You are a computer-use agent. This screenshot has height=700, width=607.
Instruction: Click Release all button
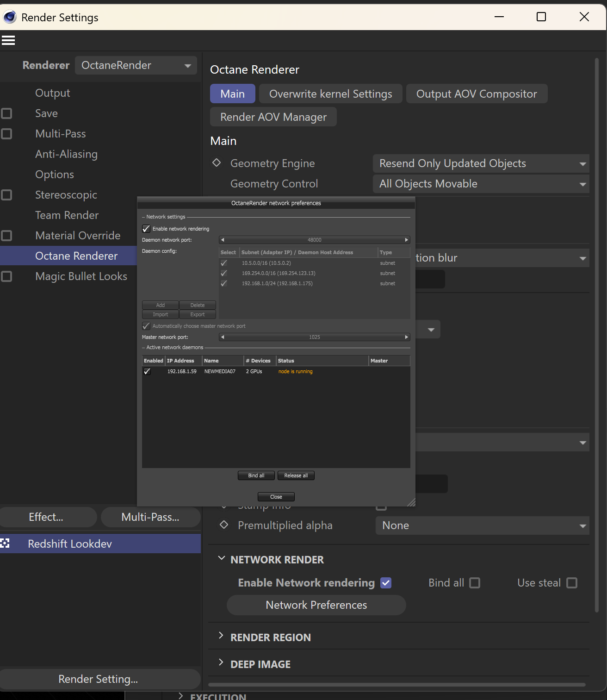pyautogui.click(x=296, y=475)
